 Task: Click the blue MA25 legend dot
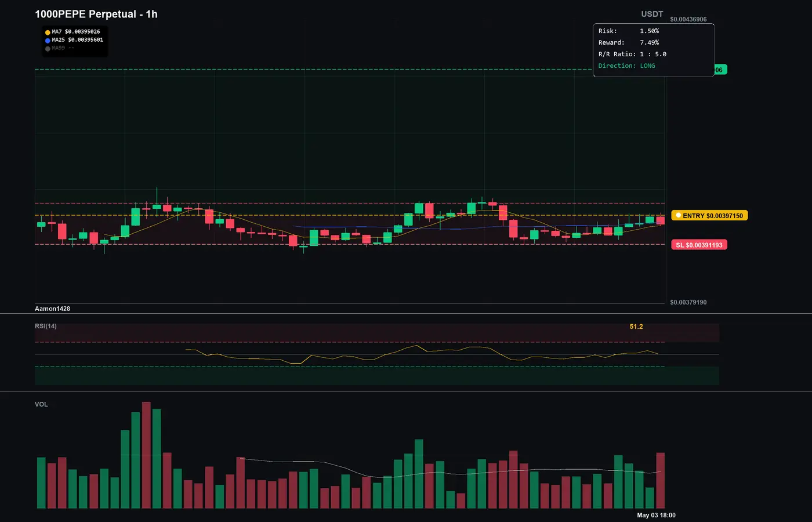pyautogui.click(x=48, y=41)
